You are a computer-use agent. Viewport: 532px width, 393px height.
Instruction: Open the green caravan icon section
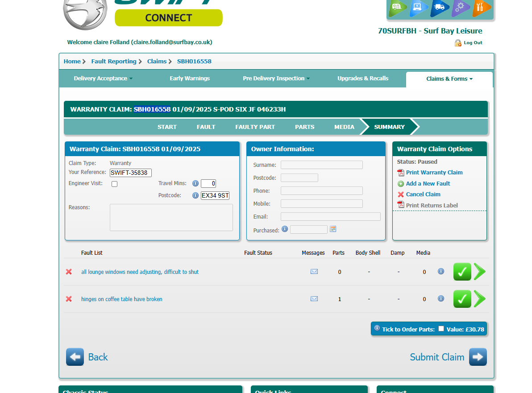coord(398,8)
